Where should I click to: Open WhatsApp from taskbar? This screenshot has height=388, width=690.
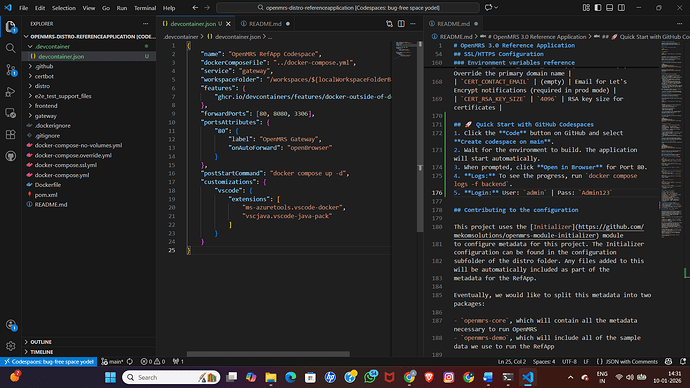click(x=370, y=377)
